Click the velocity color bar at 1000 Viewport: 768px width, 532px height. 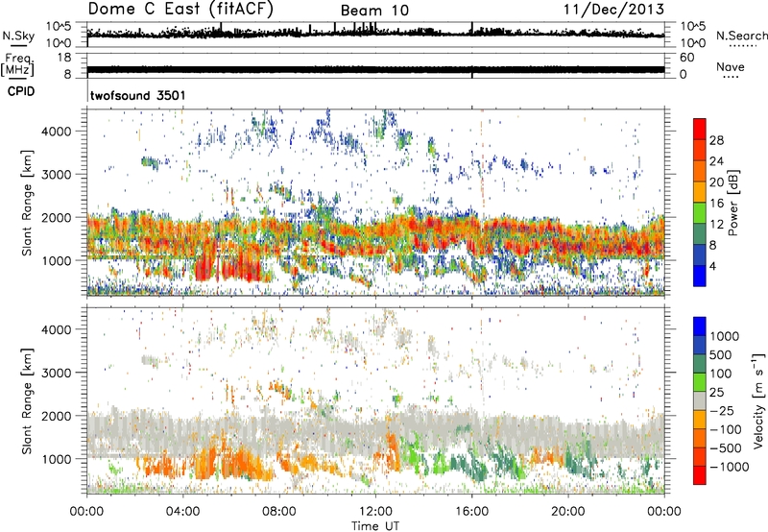(700, 336)
